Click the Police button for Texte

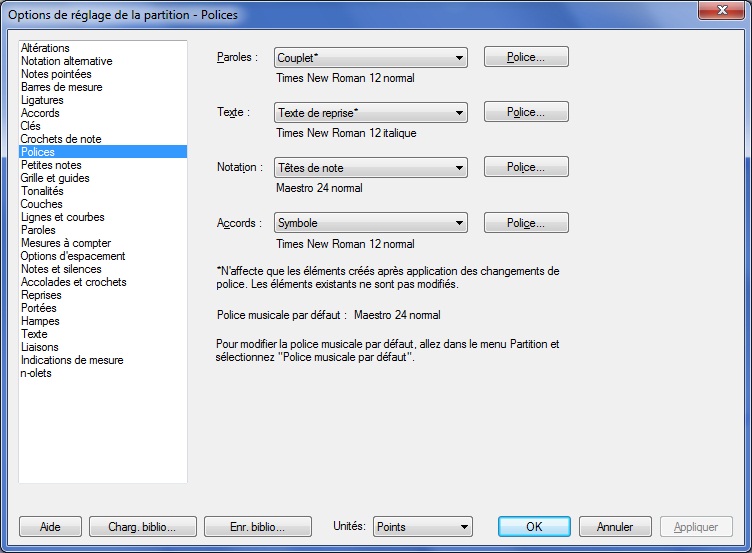pyautogui.click(x=526, y=113)
